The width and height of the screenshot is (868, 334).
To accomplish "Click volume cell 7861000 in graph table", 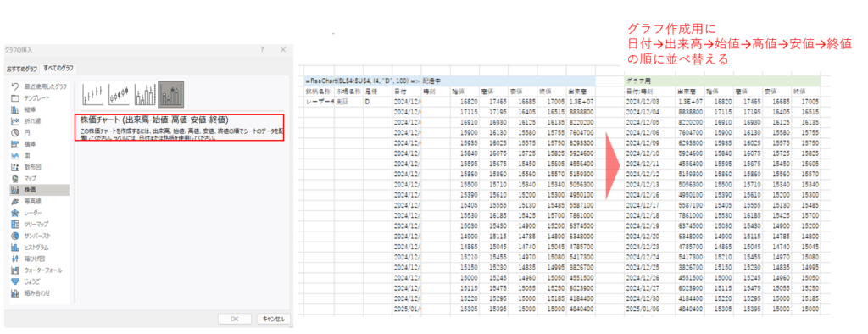I will point(690,216).
